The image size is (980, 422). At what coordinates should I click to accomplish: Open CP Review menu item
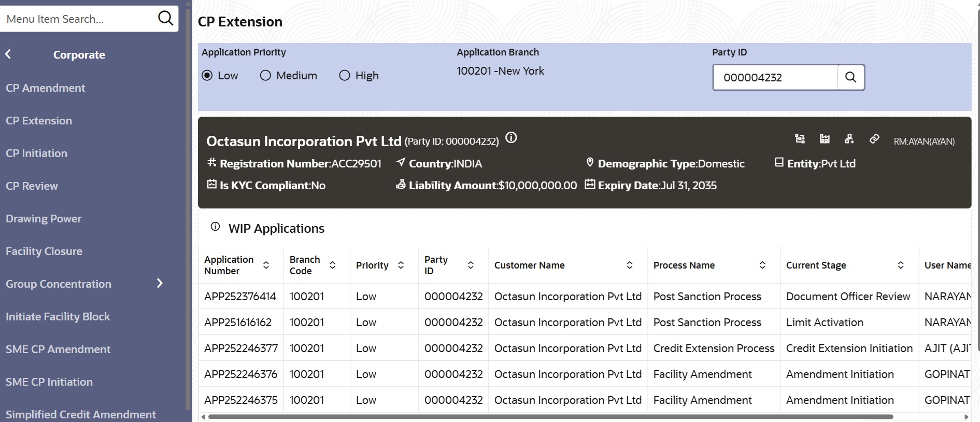[32, 186]
